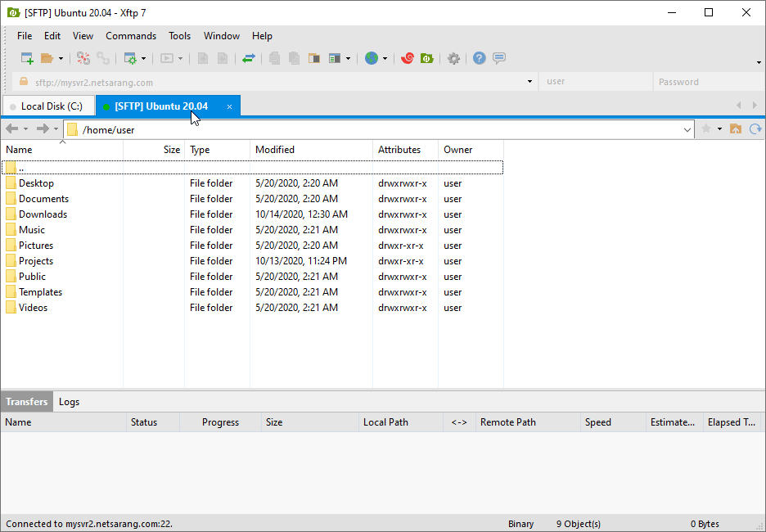
Task: Open the Commands menu
Action: point(131,36)
